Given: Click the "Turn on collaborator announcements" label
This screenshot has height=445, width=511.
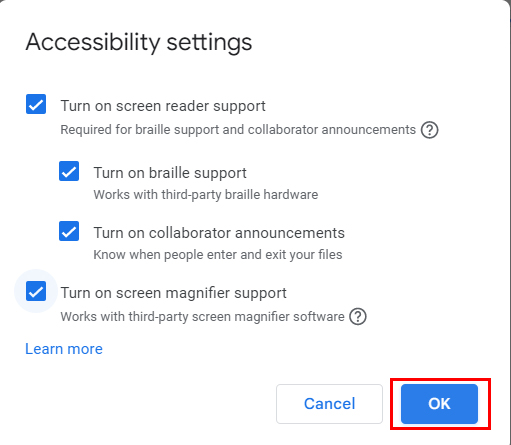Looking at the screenshot, I should 219,233.
